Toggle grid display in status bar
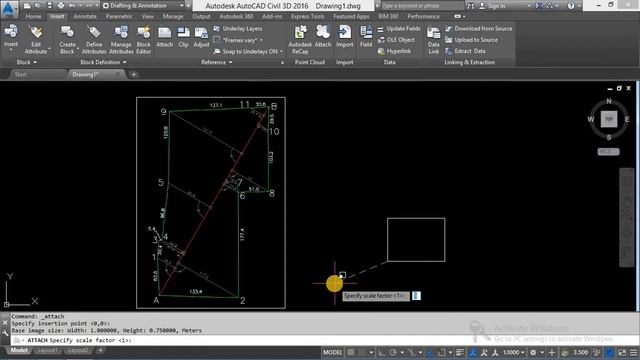This screenshot has height=360, width=640. point(351,352)
